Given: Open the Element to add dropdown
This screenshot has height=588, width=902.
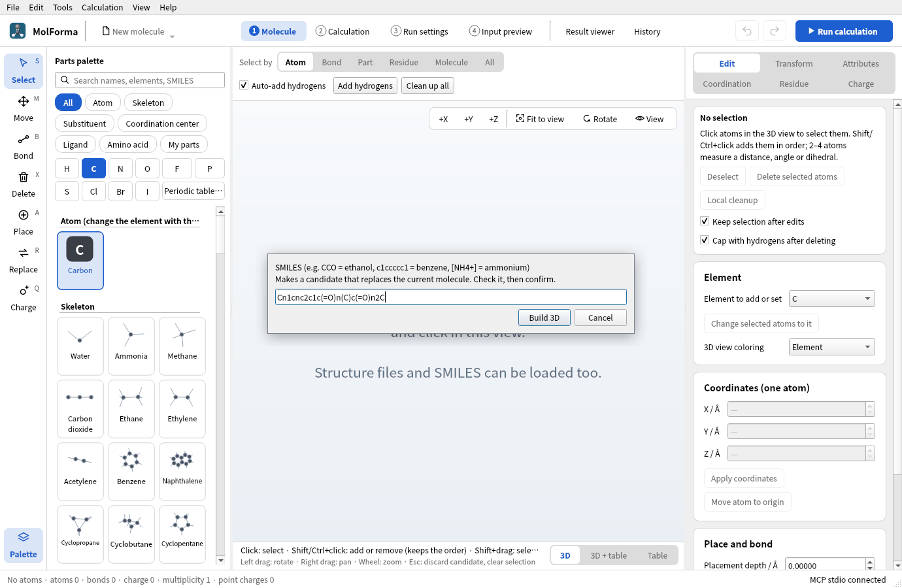Looking at the screenshot, I should [831, 299].
